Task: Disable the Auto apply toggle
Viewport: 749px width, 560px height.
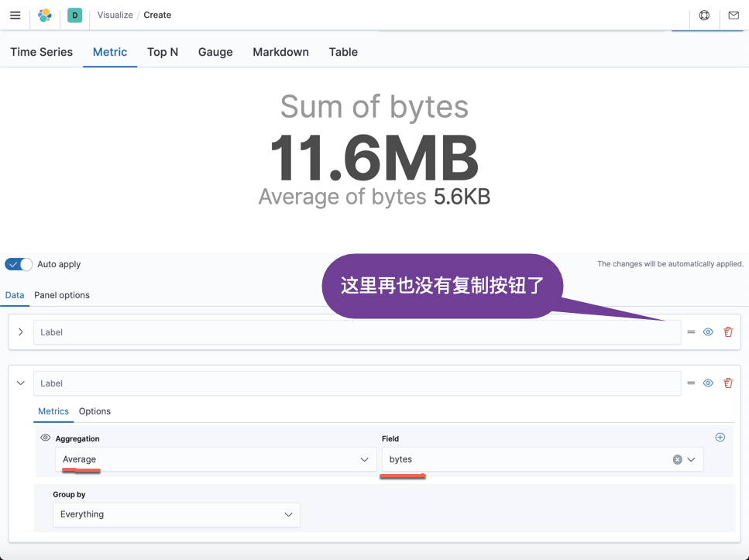Action: (17, 264)
